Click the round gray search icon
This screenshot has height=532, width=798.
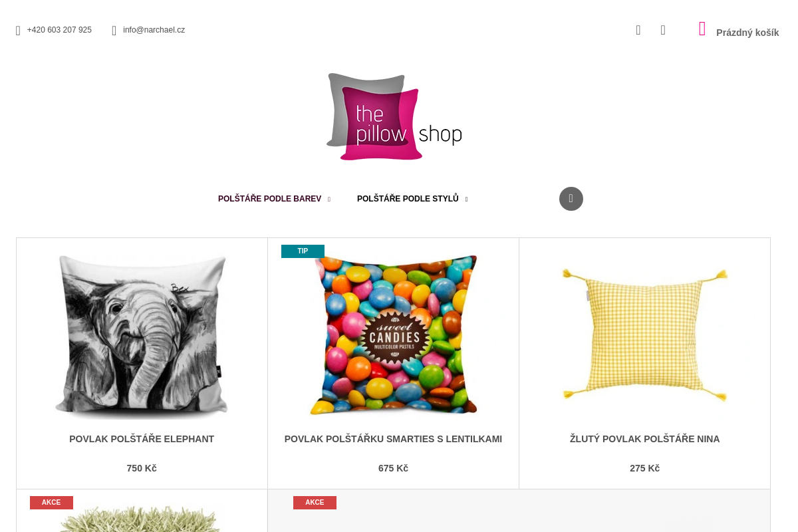point(571,199)
